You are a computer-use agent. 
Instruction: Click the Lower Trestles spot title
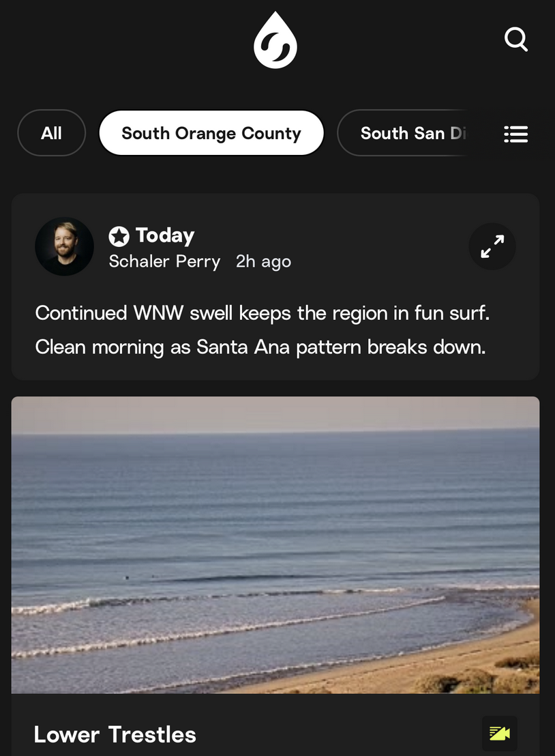[x=115, y=734]
